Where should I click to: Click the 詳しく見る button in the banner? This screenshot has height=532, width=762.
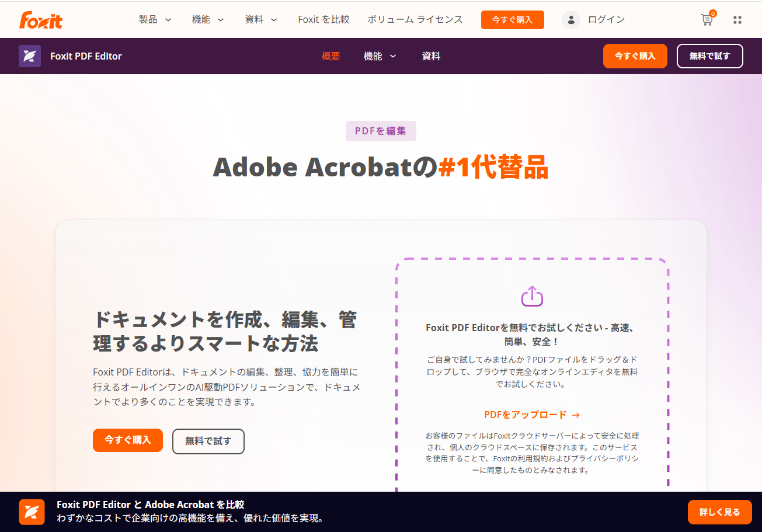[720, 512]
